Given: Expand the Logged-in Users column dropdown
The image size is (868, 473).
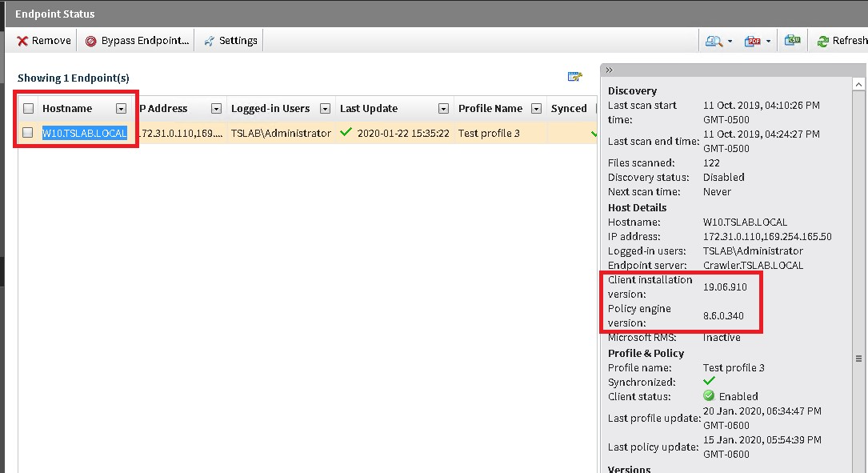Looking at the screenshot, I should [325, 109].
